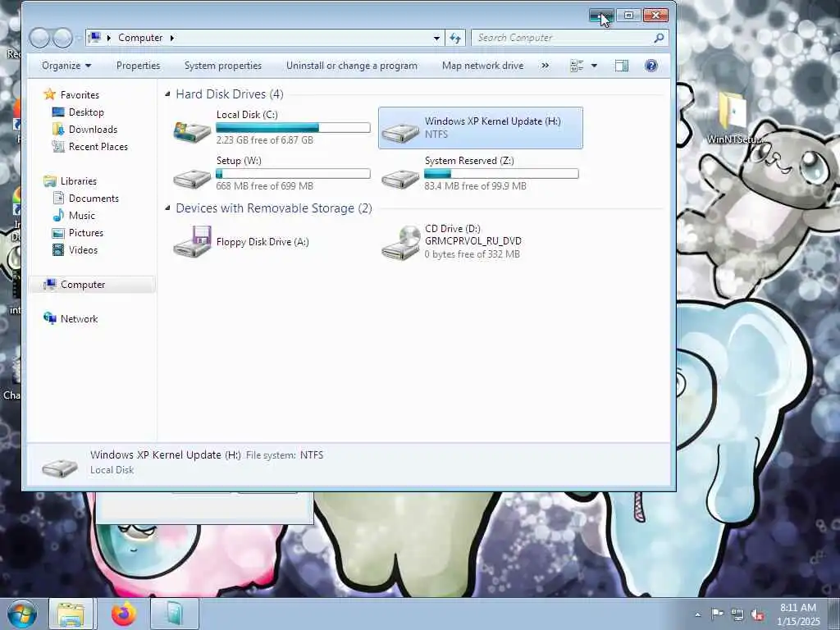Open the Start menu orb
The width and height of the screenshot is (840, 630).
coord(21,614)
